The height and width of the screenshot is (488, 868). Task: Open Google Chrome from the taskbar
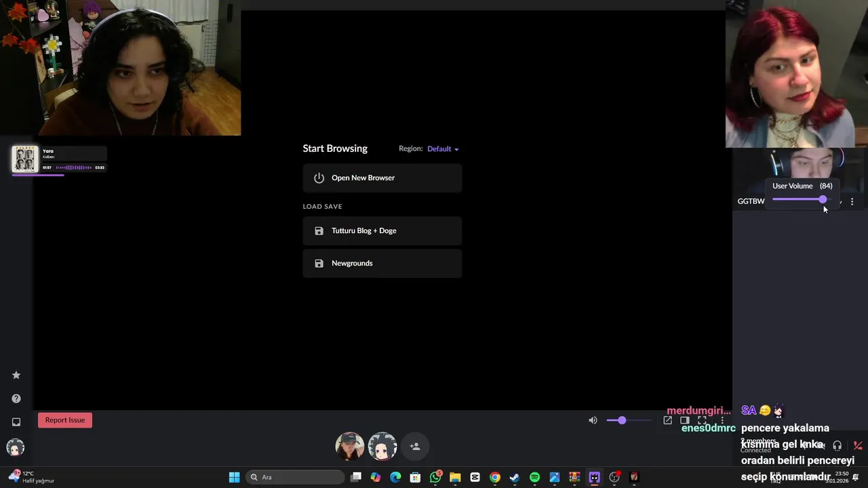coord(495,477)
